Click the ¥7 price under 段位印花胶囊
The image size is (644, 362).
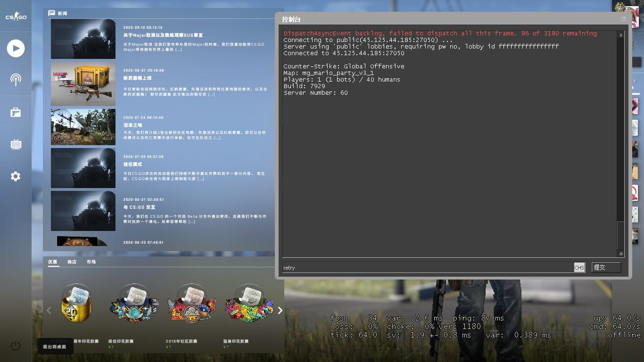pyautogui.click(x=110, y=347)
